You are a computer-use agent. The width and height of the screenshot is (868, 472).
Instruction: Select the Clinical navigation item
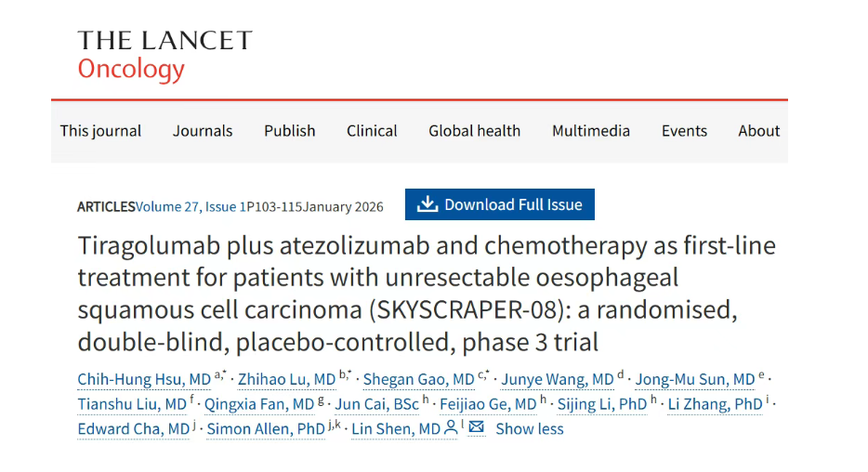tap(372, 131)
